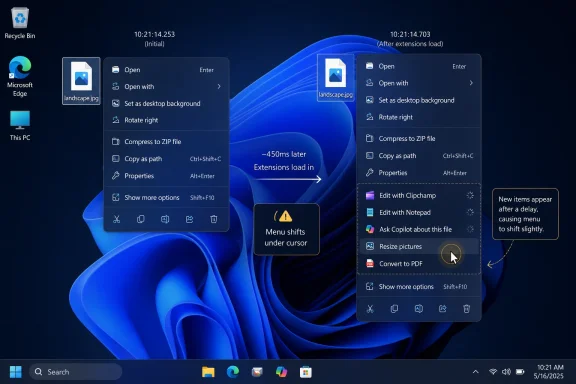Choose Edit with Clipchamp
Viewport: 576px width, 384px height.
point(419,195)
